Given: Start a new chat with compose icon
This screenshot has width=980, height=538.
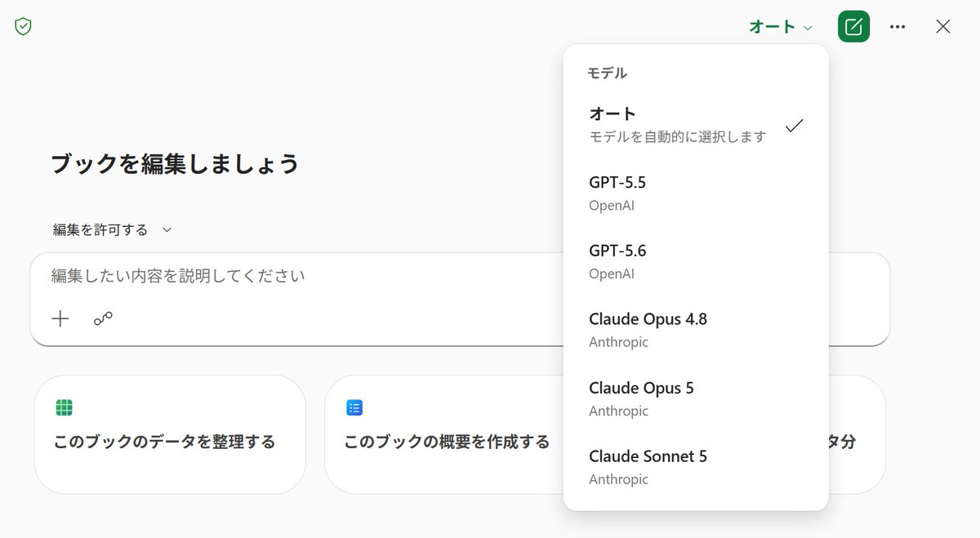Looking at the screenshot, I should [853, 27].
